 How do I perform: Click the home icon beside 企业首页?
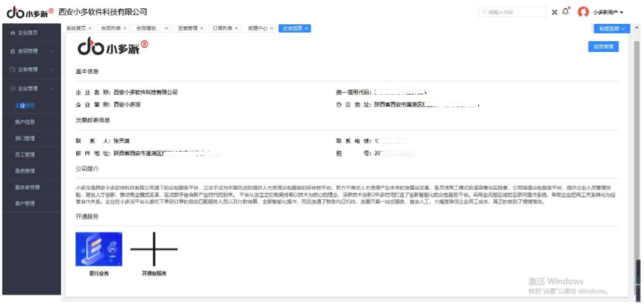[x=13, y=33]
